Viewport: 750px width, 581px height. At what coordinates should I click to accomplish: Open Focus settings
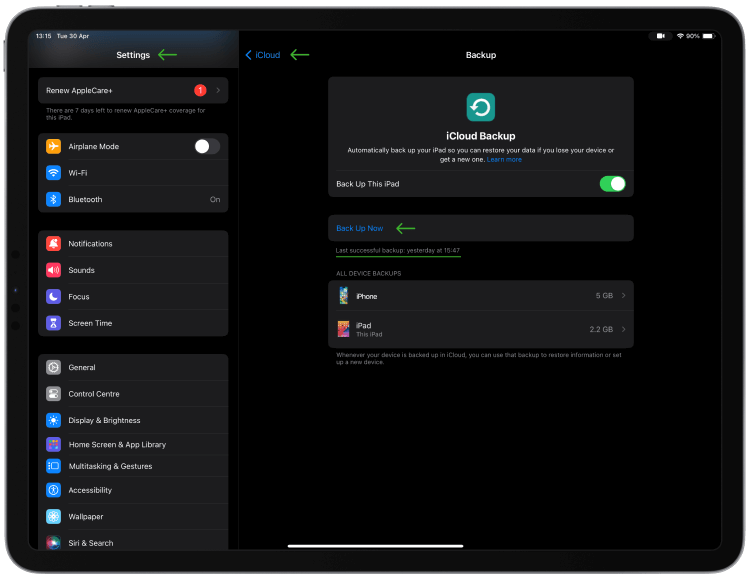coord(133,296)
